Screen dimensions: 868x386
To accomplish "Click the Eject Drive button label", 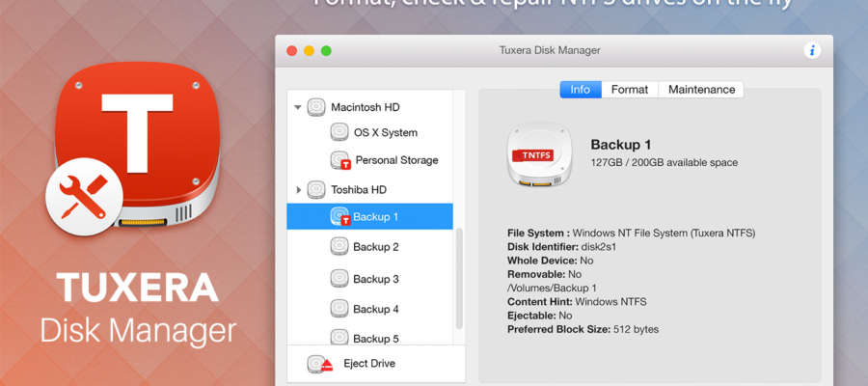I will (369, 364).
